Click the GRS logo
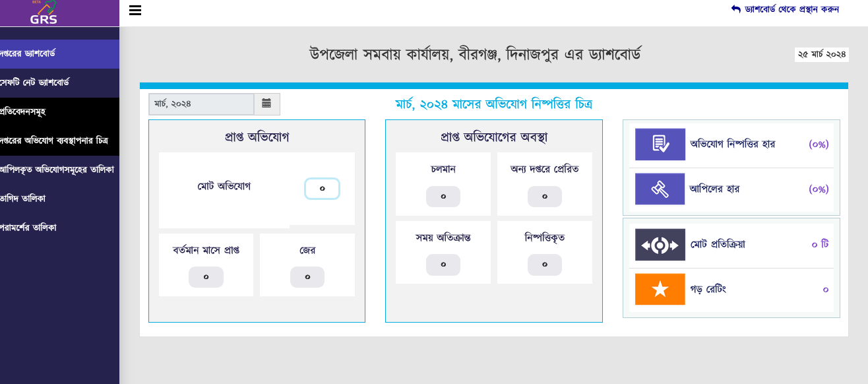This screenshot has width=868, height=384. (x=44, y=13)
